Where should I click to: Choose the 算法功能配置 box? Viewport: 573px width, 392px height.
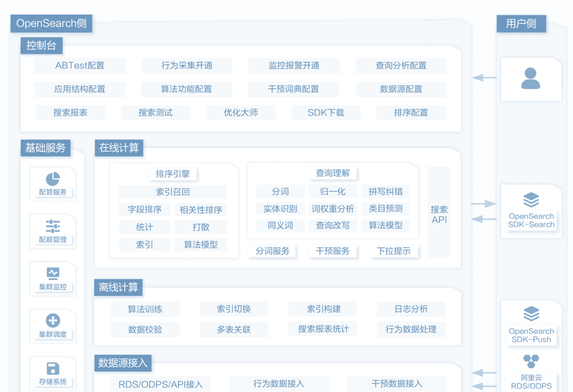point(186,89)
